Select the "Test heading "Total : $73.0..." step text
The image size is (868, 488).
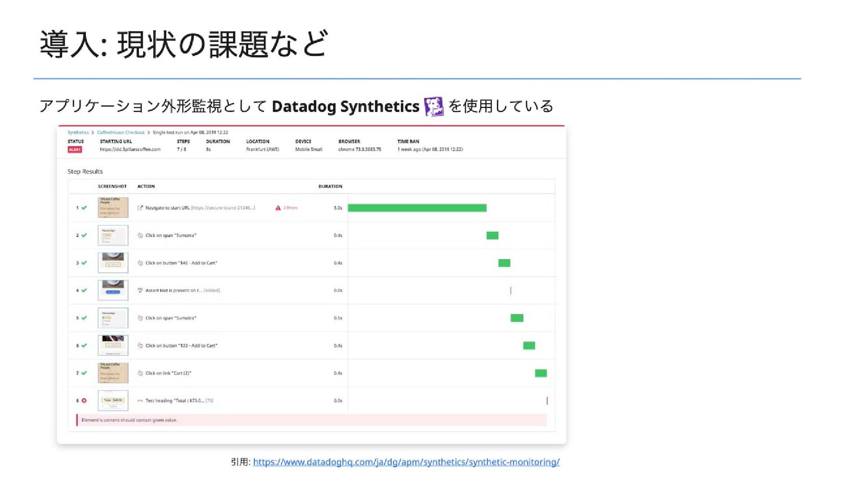coord(175,401)
